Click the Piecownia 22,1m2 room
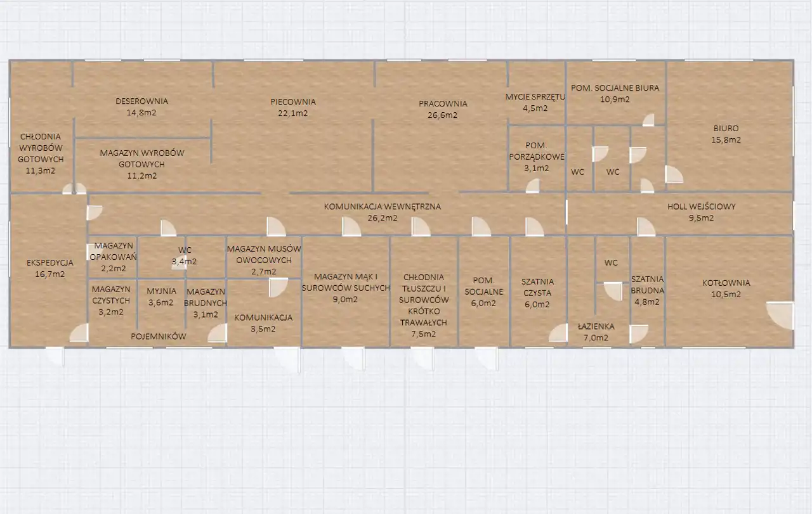This screenshot has height=514, width=812. (292, 108)
